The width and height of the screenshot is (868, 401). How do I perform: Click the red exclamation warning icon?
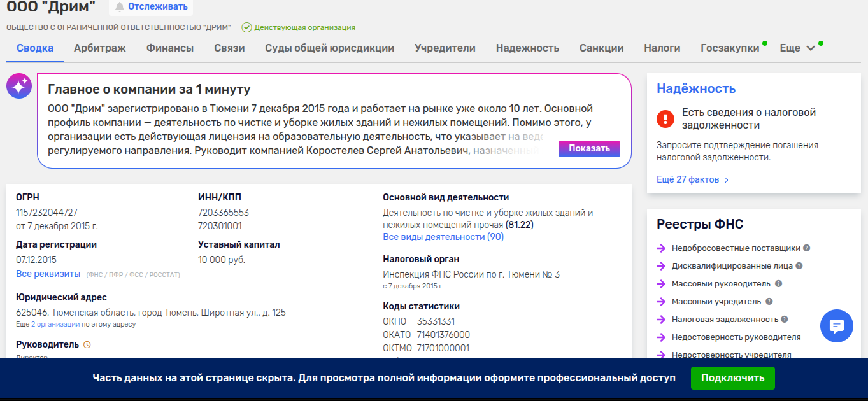[x=665, y=118]
